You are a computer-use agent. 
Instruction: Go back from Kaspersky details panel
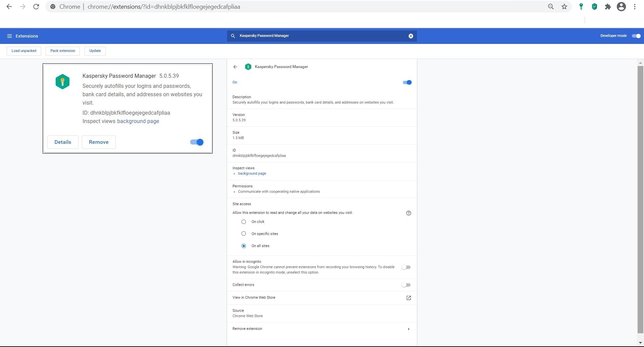click(235, 67)
